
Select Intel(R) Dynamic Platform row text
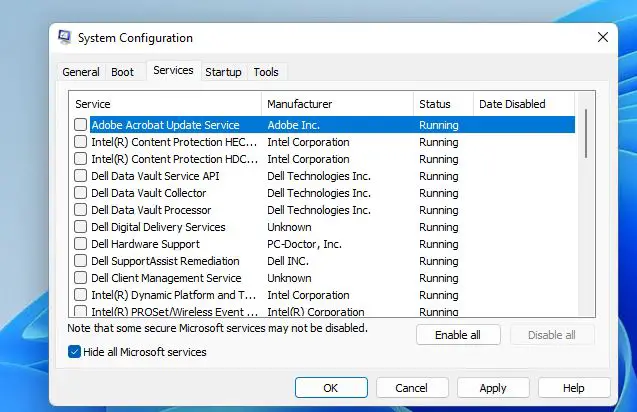pyautogui.click(x=173, y=295)
